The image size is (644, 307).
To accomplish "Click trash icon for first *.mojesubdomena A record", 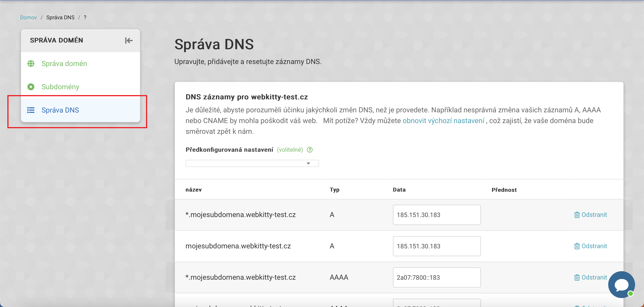I will [577, 215].
